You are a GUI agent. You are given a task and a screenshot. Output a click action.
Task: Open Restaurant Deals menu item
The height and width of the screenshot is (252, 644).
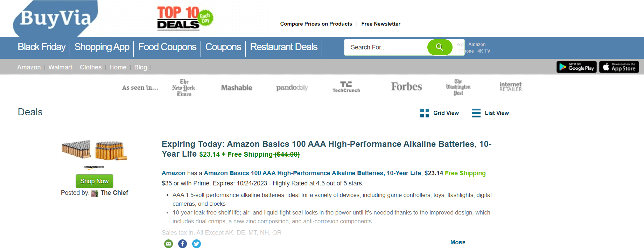[x=283, y=47]
